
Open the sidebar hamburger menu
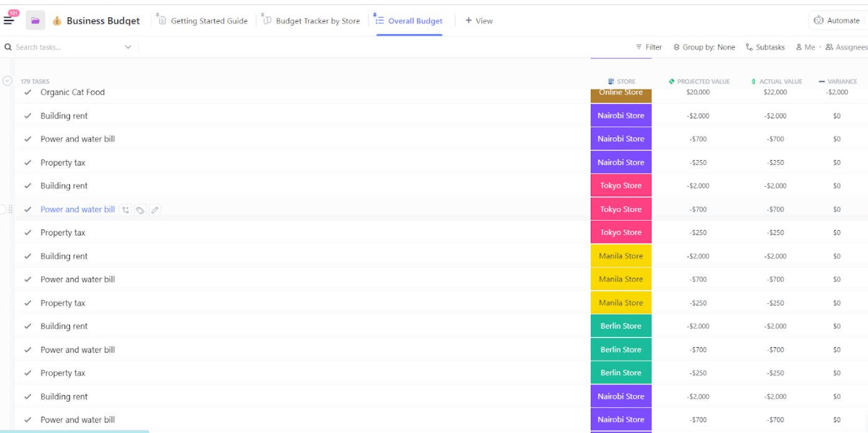coord(9,19)
